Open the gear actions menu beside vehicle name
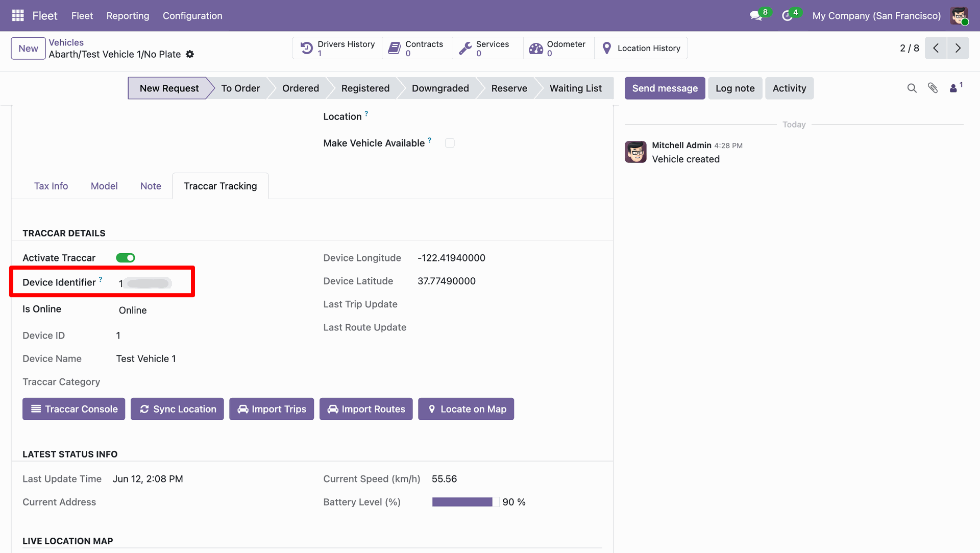 tap(190, 54)
